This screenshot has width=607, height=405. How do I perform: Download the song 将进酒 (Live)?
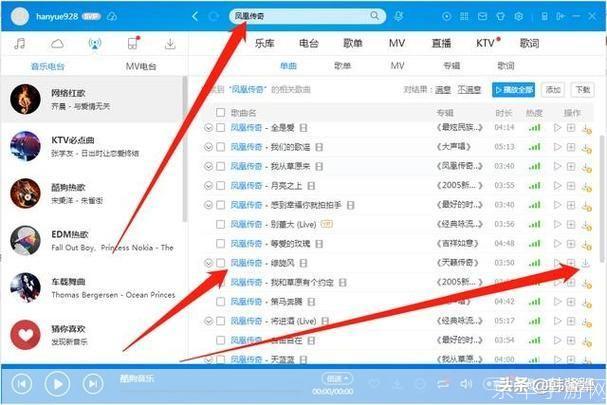[x=586, y=322]
